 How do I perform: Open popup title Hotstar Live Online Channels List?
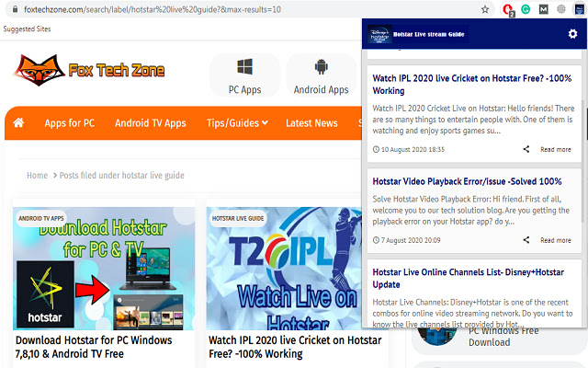[468, 278]
